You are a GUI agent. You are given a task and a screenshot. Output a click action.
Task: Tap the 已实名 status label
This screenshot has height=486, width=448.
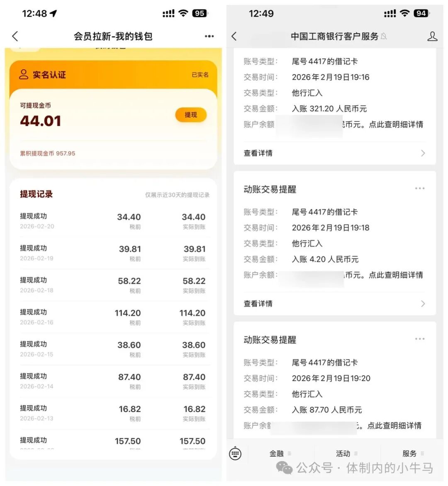tap(200, 75)
